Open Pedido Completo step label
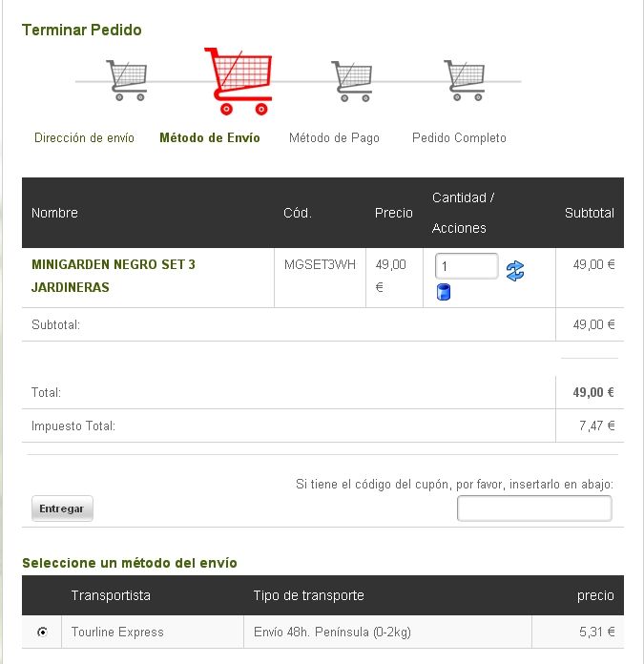This screenshot has width=644, height=664. pos(459,138)
